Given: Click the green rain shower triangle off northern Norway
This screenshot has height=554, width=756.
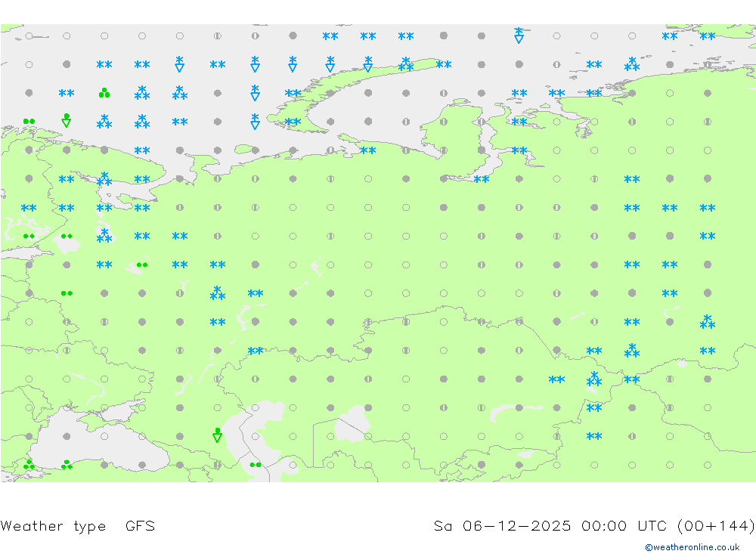Looking at the screenshot, I should [x=67, y=120].
